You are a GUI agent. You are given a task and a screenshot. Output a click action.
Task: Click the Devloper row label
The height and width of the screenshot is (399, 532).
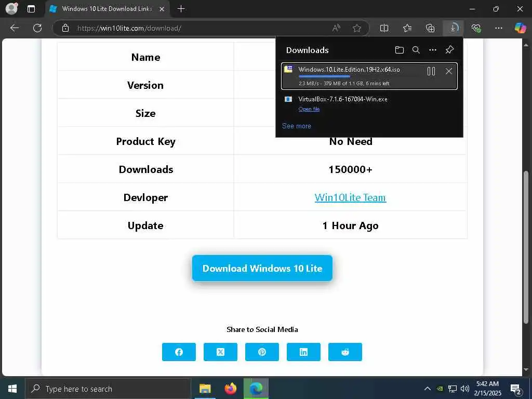[x=145, y=197]
